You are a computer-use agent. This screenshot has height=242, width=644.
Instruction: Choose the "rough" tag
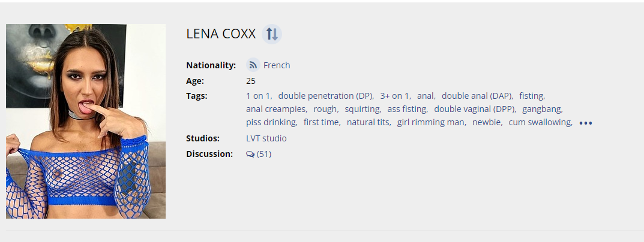[325, 109]
